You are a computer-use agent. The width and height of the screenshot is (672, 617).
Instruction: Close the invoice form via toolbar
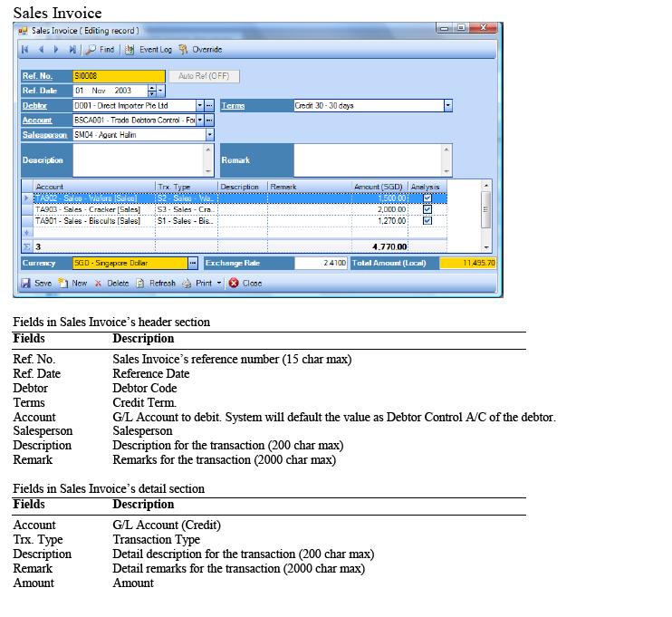click(x=245, y=283)
